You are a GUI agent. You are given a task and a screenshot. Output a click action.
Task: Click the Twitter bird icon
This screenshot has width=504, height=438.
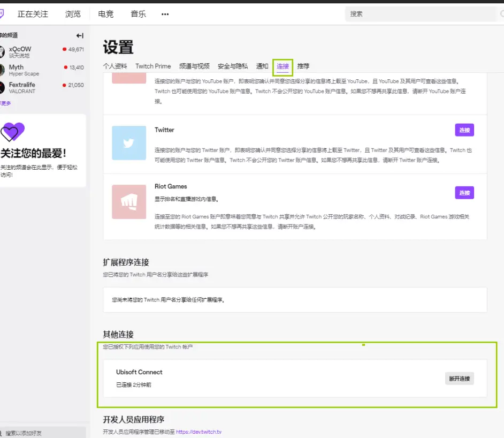click(x=129, y=143)
